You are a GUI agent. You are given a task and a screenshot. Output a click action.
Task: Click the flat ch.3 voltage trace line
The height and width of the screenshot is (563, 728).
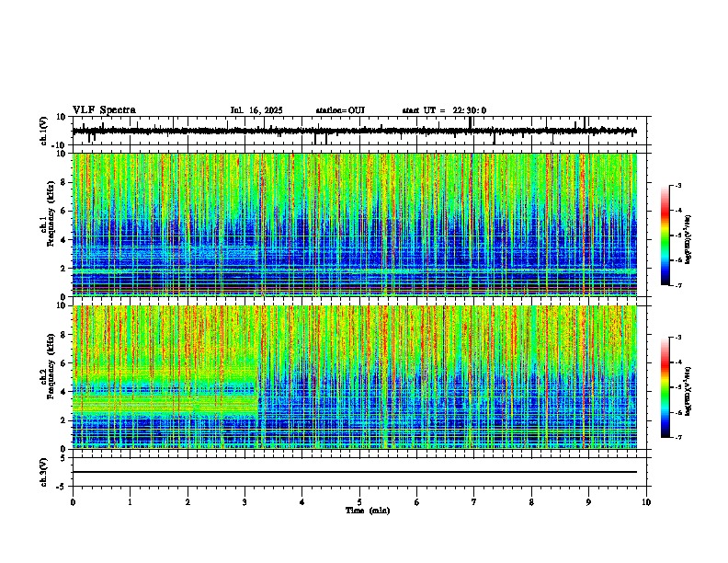pyautogui.click(x=355, y=472)
